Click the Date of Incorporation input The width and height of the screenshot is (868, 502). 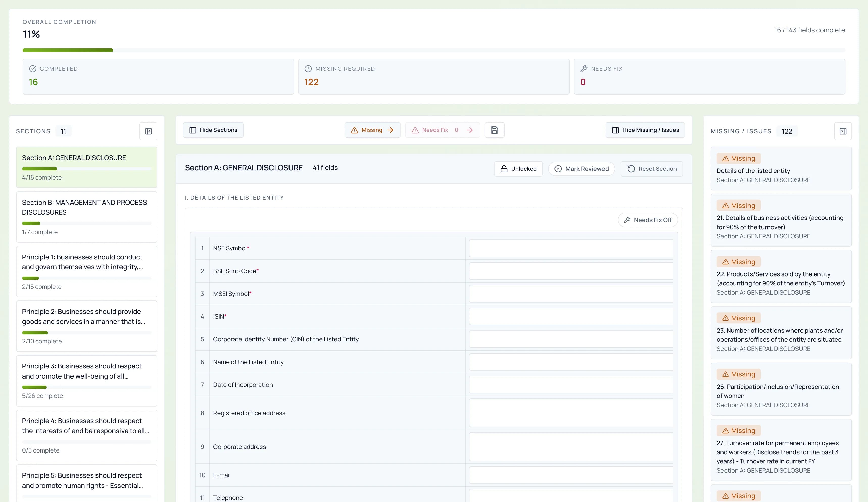point(571,385)
